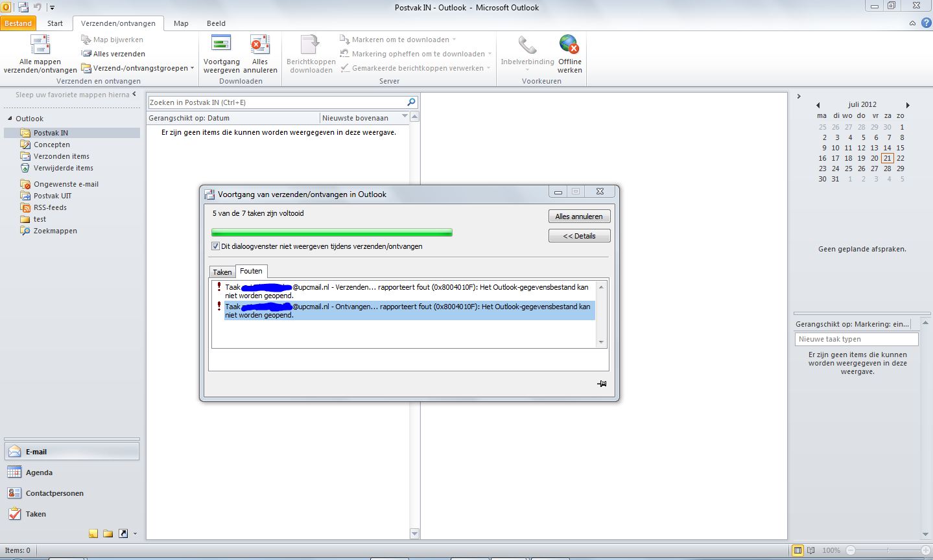Toggle the Offline werken icon

(569, 44)
